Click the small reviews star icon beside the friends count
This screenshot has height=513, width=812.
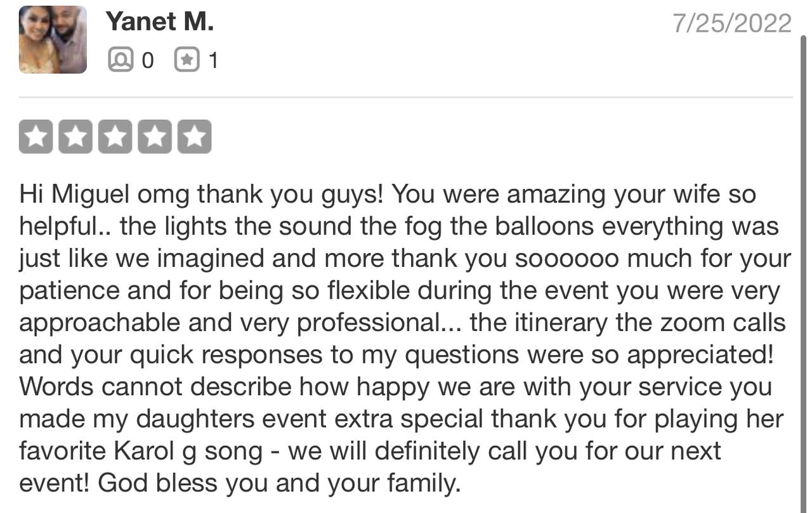click(187, 60)
